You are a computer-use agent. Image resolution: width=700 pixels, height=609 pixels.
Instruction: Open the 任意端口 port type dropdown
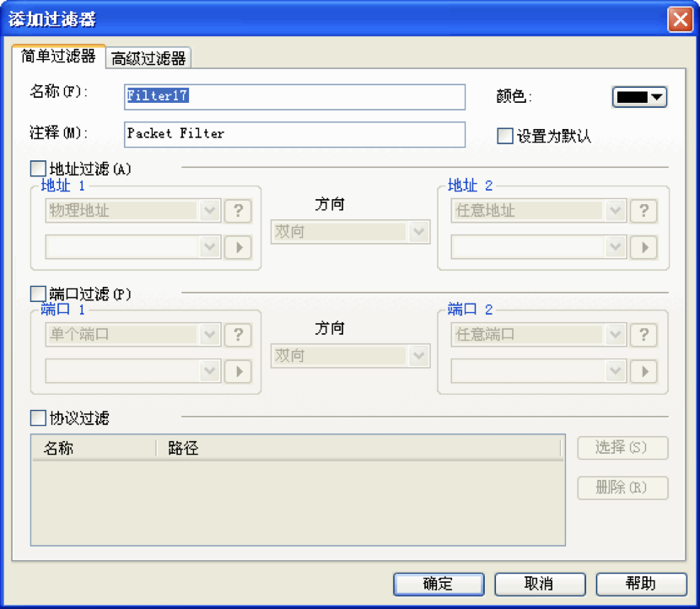pos(537,334)
